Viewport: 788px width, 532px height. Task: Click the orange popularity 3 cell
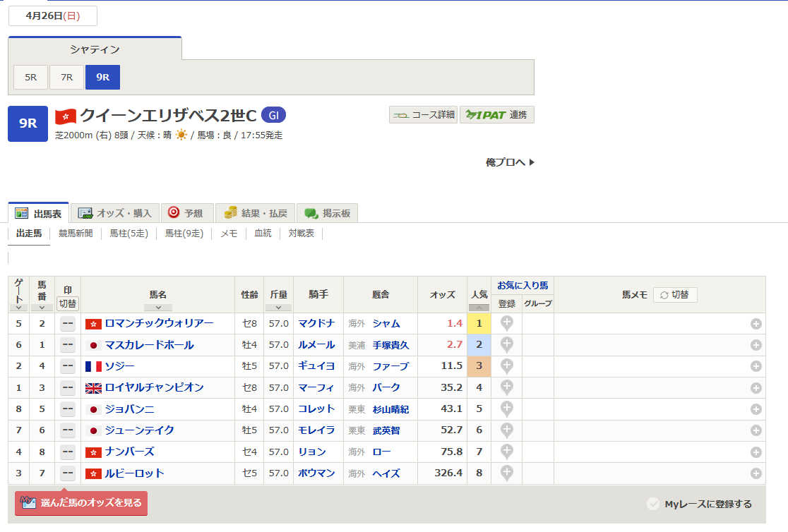coord(479,366)
